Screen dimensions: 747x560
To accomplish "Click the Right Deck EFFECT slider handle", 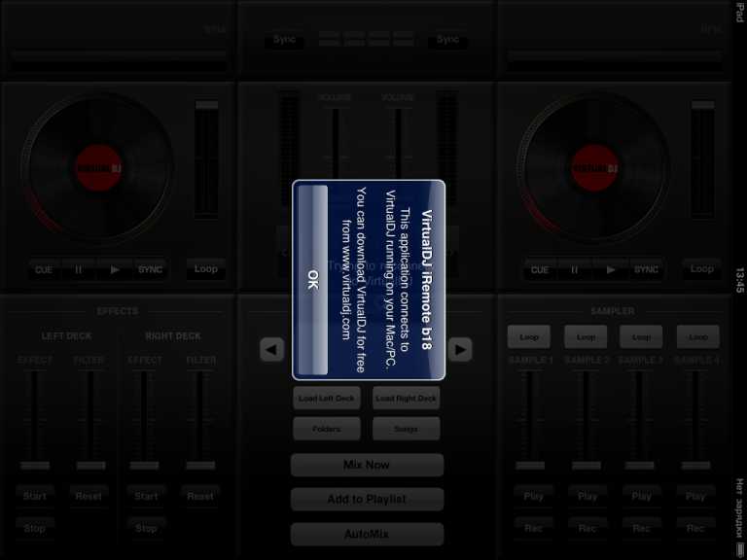I will coord(144,466).
